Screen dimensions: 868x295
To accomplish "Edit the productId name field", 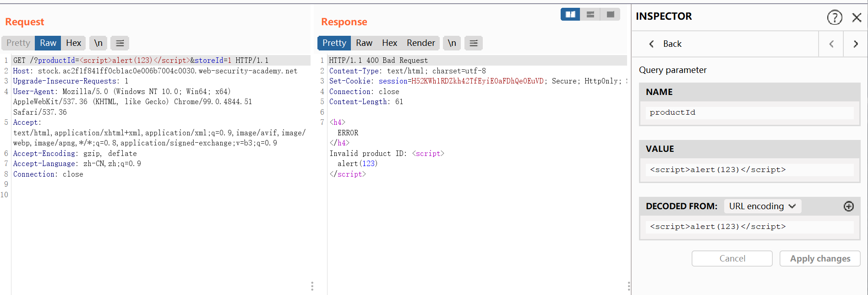I will 750,113.
